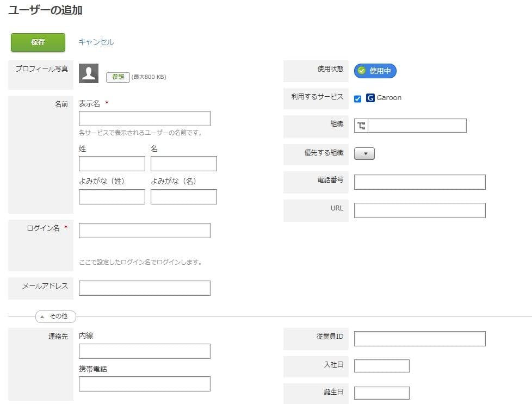Click the URL input field
532x404 pixels.
point(419,210)
